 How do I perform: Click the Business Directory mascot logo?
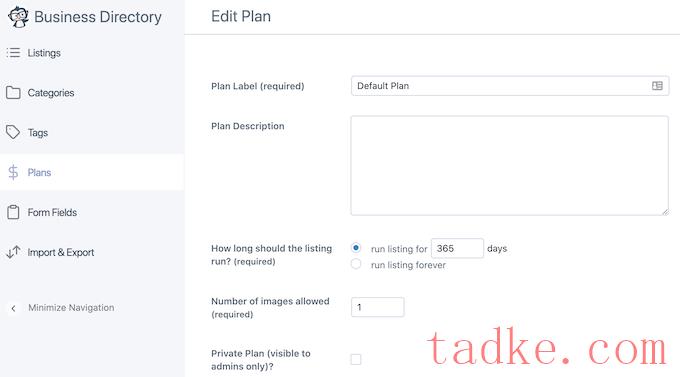point(18,17)
